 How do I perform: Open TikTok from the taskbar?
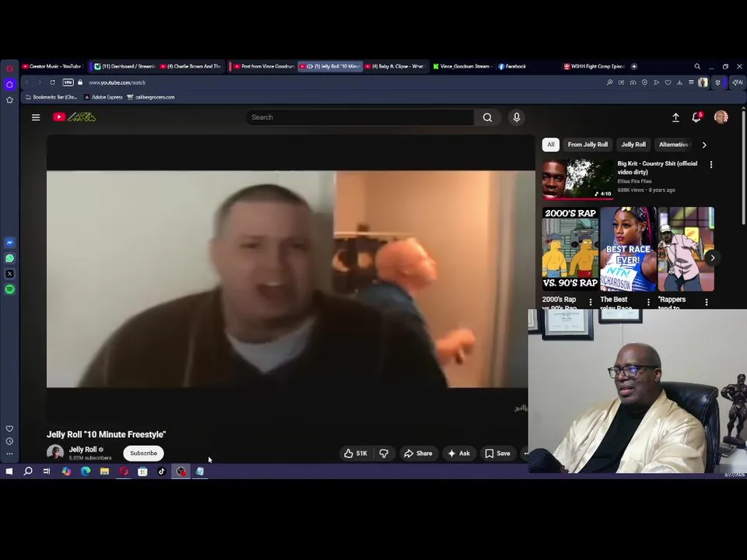162,471
